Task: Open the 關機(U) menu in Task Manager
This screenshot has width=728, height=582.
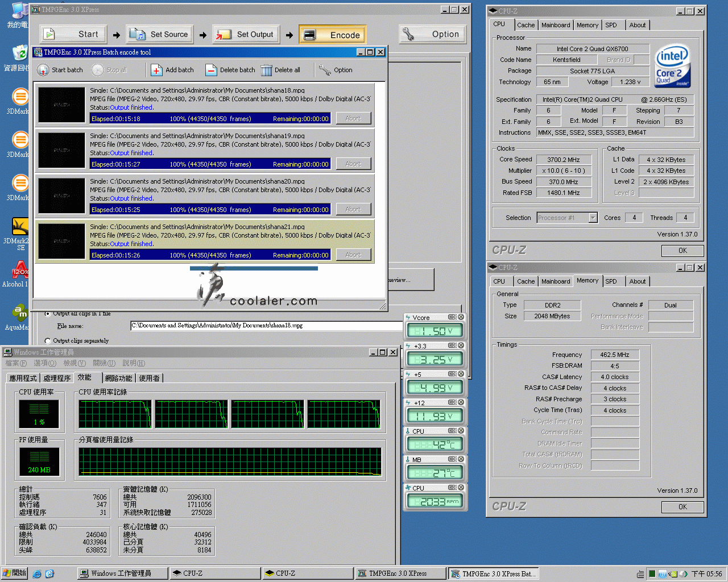Action: click(104, 363)
